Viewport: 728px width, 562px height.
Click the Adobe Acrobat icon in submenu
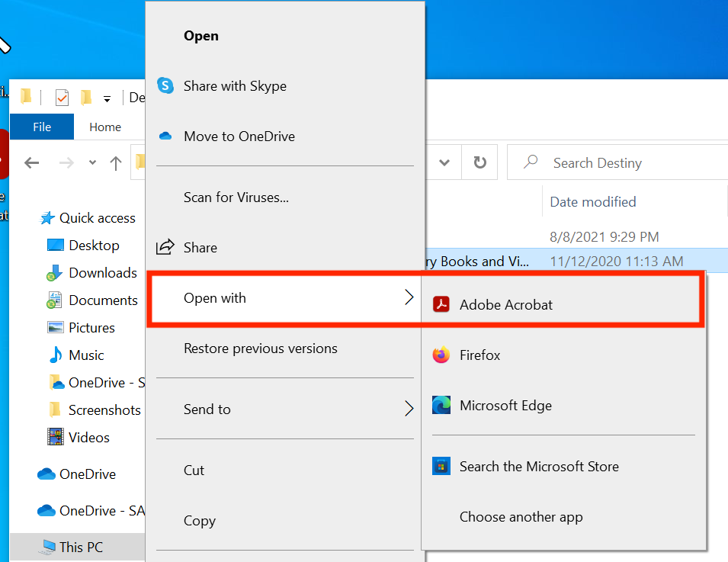pyautogui.click(x=441, y=305)
